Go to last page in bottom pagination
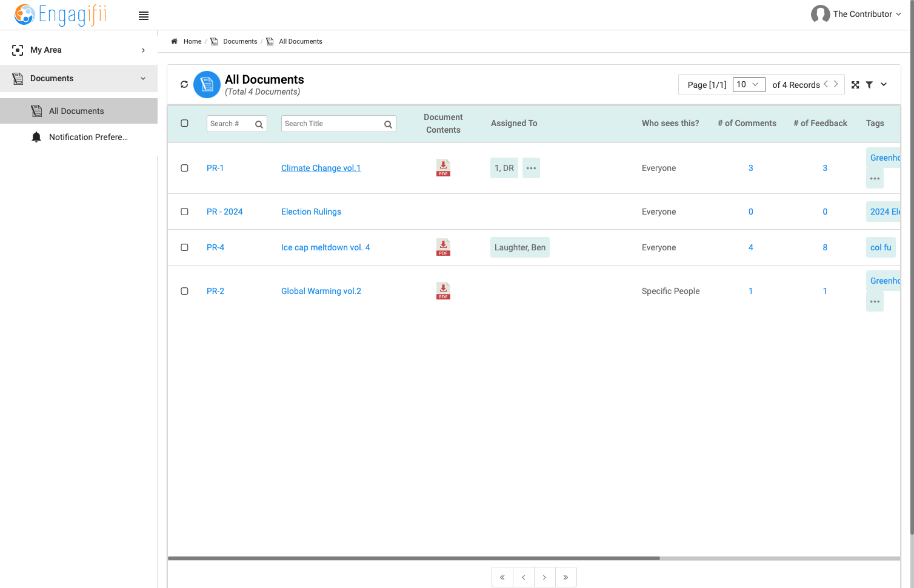Viewport: 914px width, 588px height. point(565,577)
